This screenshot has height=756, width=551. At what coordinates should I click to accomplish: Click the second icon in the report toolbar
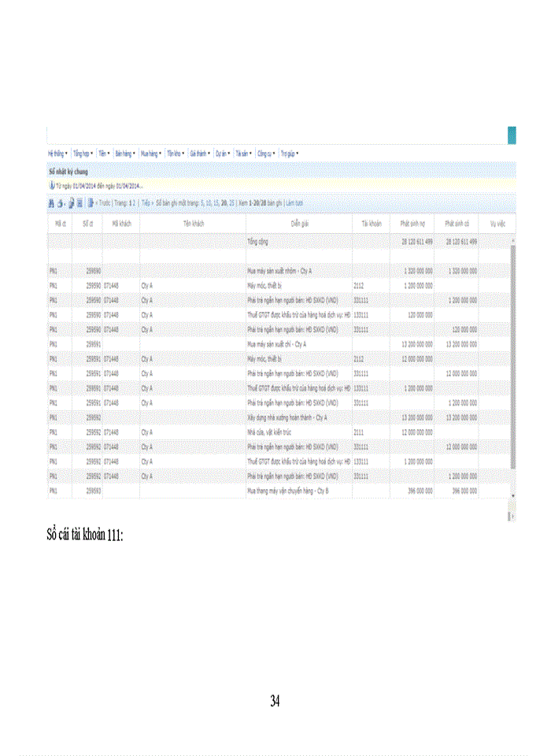point(61,202)
